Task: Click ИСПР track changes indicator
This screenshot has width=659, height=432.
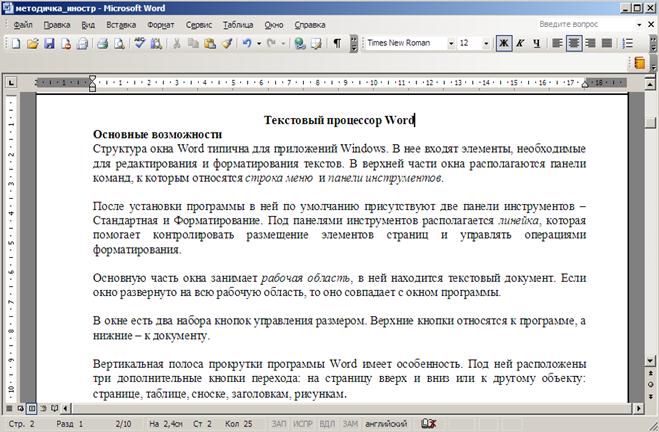Action: (303, 424)
